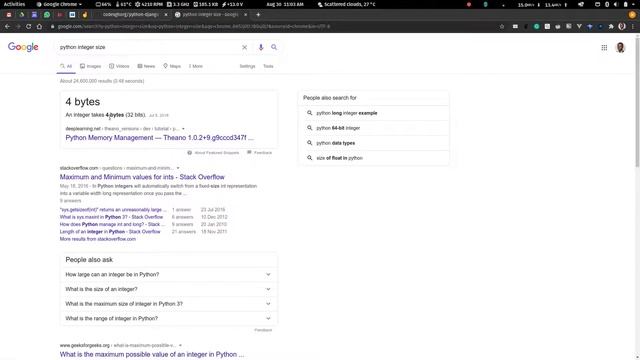Open the Activities overview
Image resolution: width=640 pixels, height=360 pixels.
(x=14, y=4)
